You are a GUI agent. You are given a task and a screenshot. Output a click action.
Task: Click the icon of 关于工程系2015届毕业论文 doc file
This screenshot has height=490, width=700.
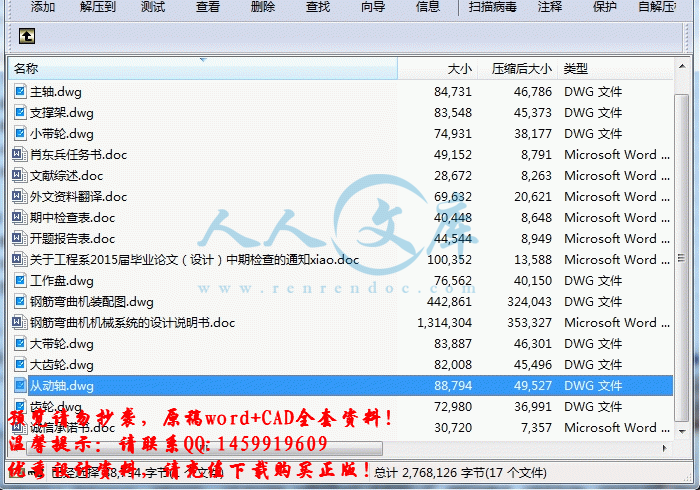pos(19,259)
